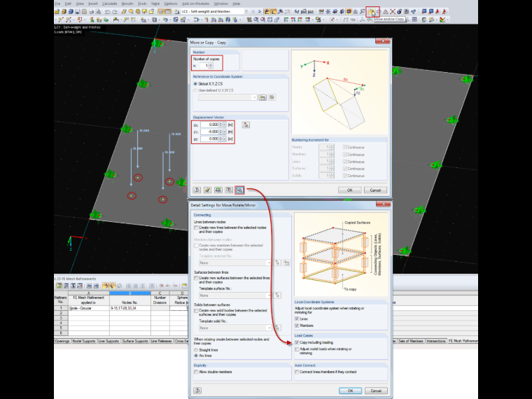
Task: Open the Detail Settings button in Move or Copy dialog
Action: [239, 190]
